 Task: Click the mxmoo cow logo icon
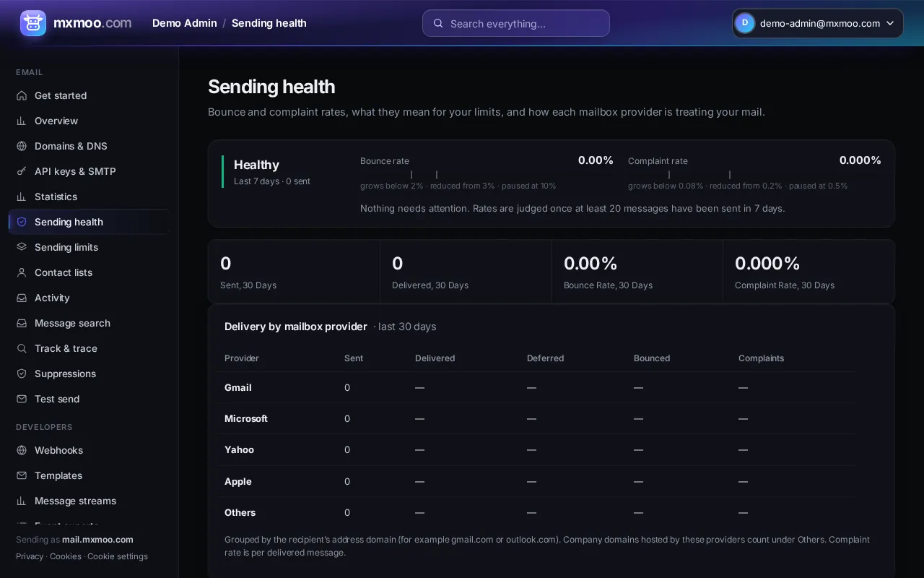click(x=33, y=23)
